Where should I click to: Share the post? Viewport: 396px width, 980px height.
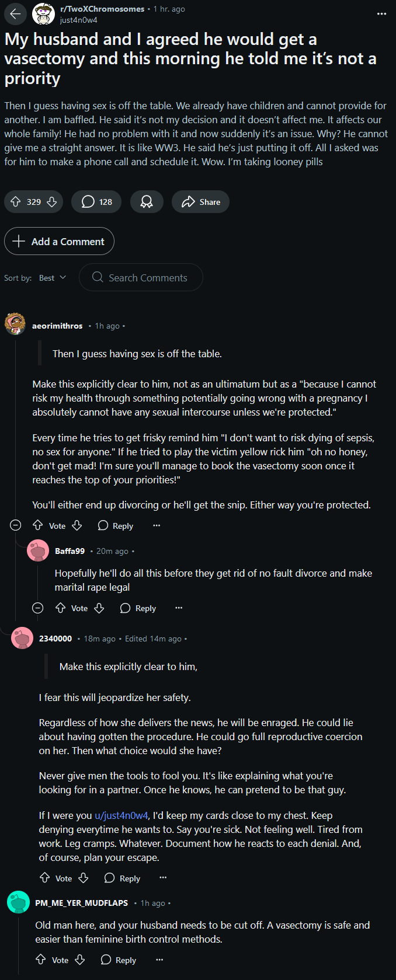(200, 202)
